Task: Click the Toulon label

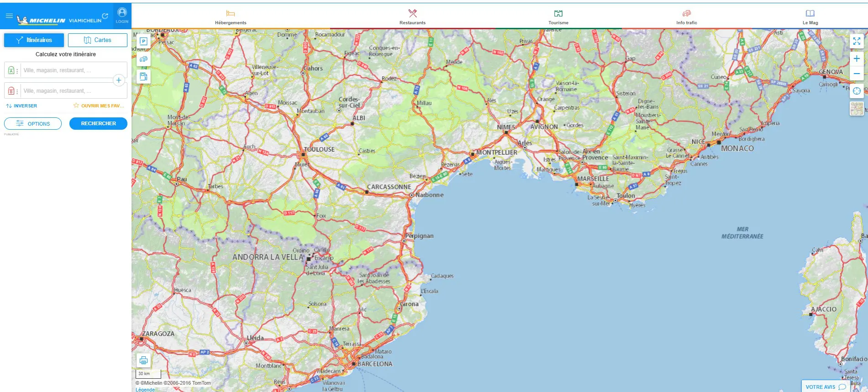Action: (626, 196)
